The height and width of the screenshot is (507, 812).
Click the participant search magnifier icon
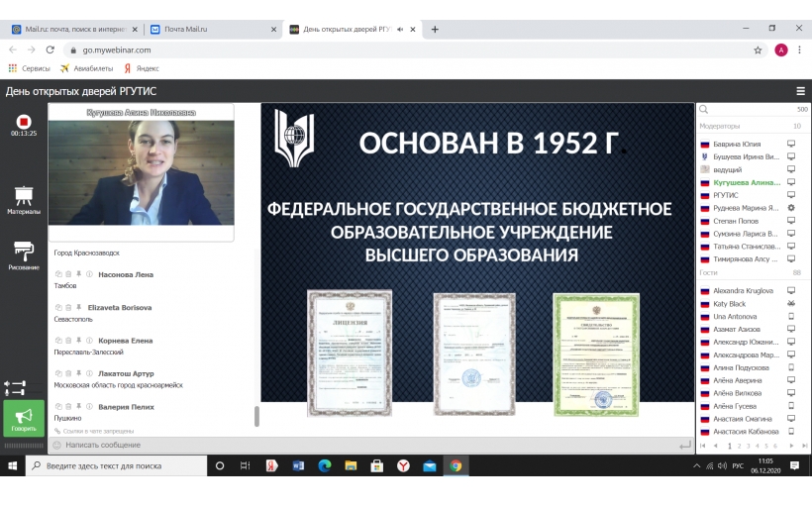point(703,109)
